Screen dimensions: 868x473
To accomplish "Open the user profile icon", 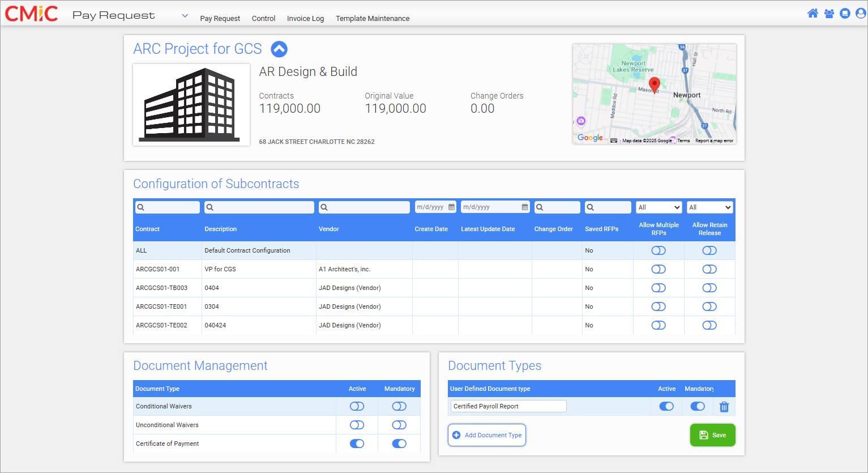I will [x=861, y=14].
